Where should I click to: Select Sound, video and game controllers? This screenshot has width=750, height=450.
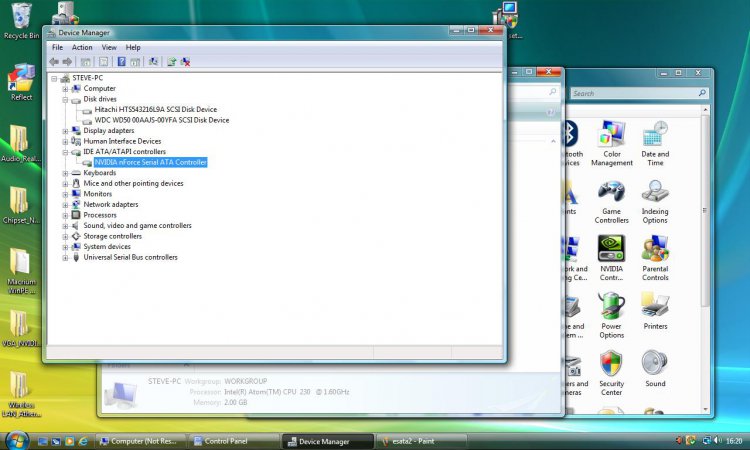(x=137, y=225)
